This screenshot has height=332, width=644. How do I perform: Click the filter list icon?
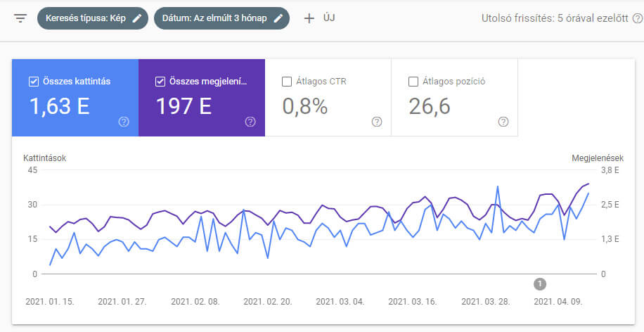coord(20,18)
